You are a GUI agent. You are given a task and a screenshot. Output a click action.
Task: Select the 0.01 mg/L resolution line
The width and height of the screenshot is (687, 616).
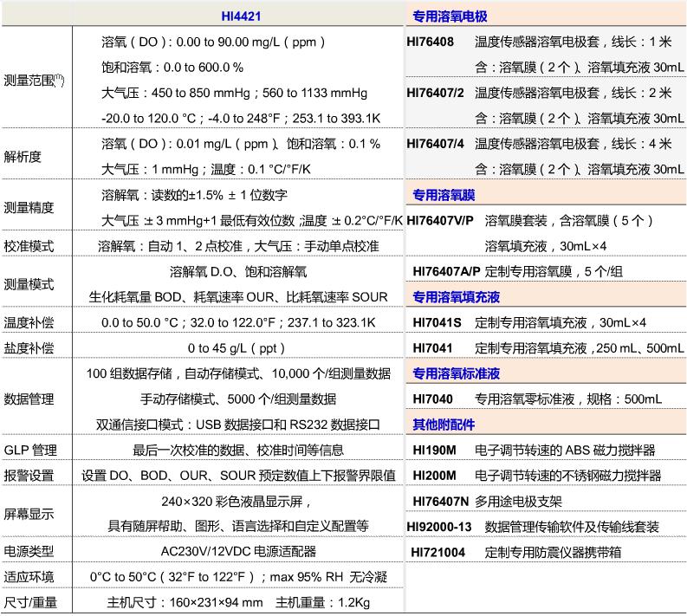(241, 144)
